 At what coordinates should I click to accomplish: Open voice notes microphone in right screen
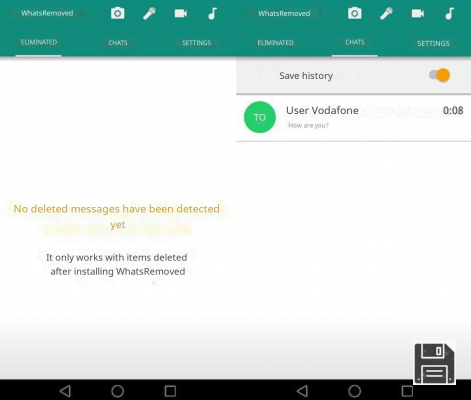point(386,14)
